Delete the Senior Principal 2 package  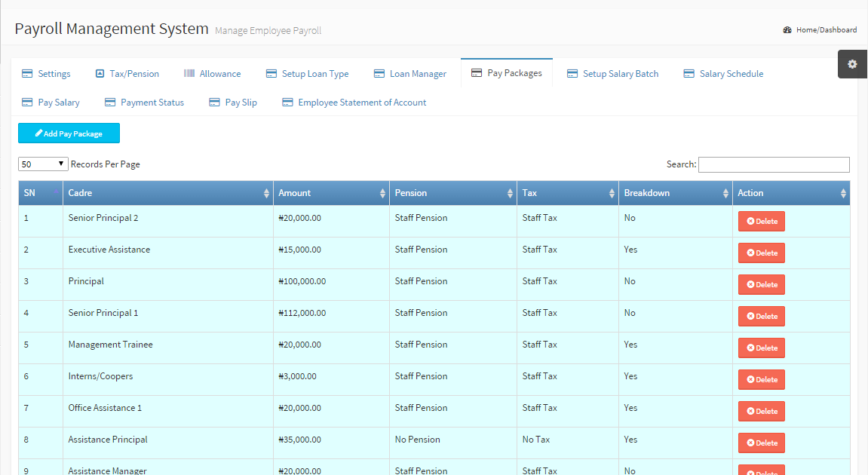(761, 222)
